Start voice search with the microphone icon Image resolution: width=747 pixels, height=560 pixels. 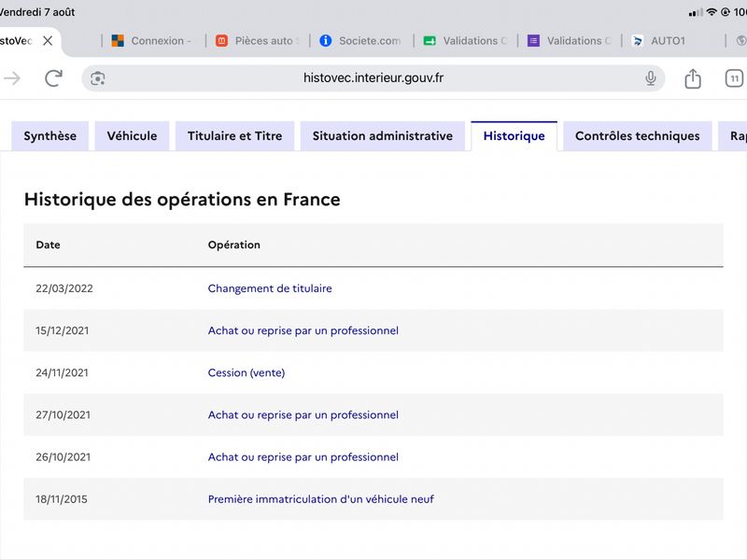[650, 78]
